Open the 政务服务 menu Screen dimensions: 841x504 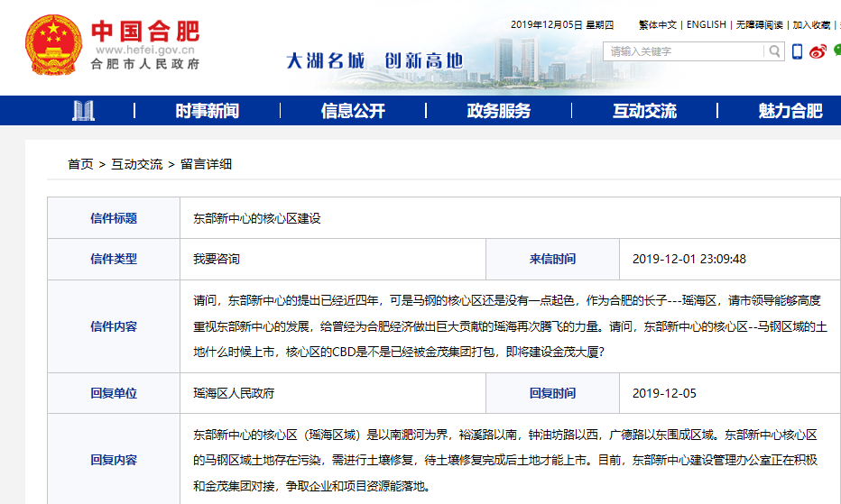pyautogui.click(x=499, y=111)
